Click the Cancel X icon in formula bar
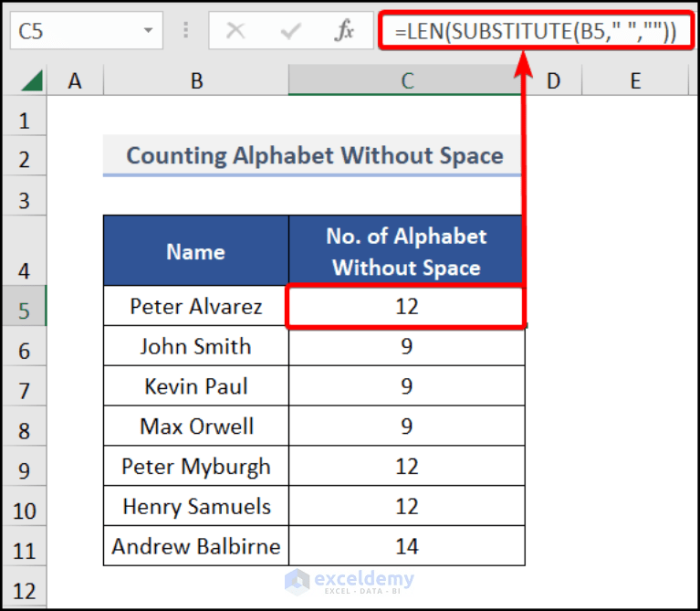Screen dimensions: 700x611 click(x=235, y=31)
